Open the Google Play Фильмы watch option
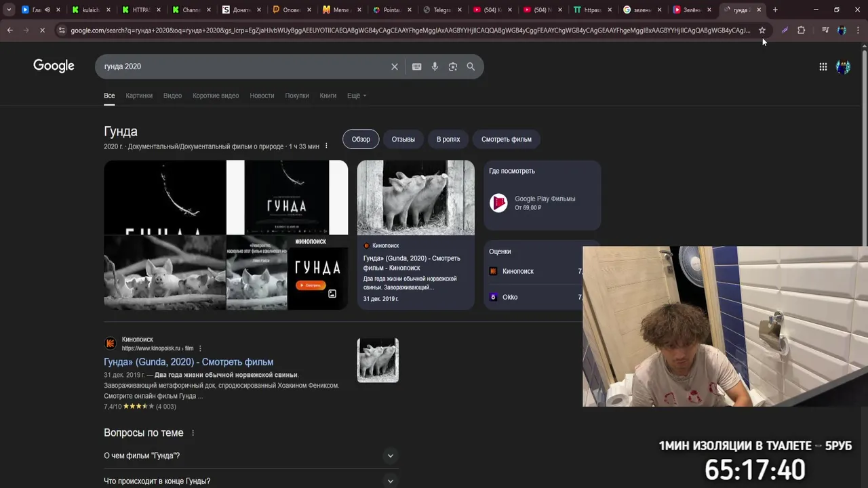Viewport: 868px width, 488px height. tap(542, 203)
